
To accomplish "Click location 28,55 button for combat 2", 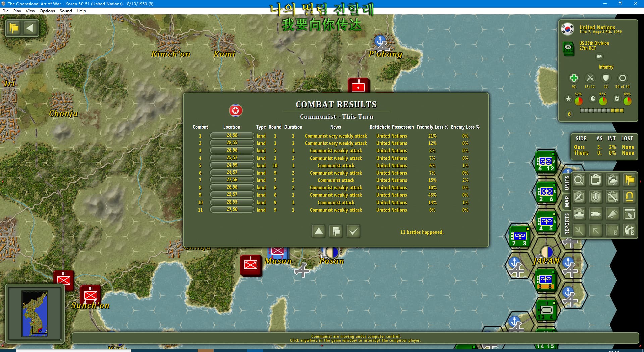I will [x=232, y=143].
